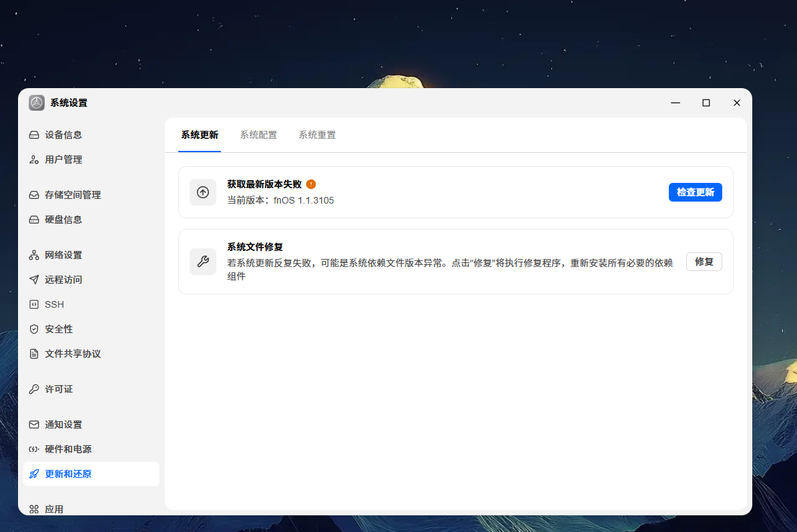Open 许可证 section
Image resolution: width=797 pixels, height=532 pixels.
[91, 389]
